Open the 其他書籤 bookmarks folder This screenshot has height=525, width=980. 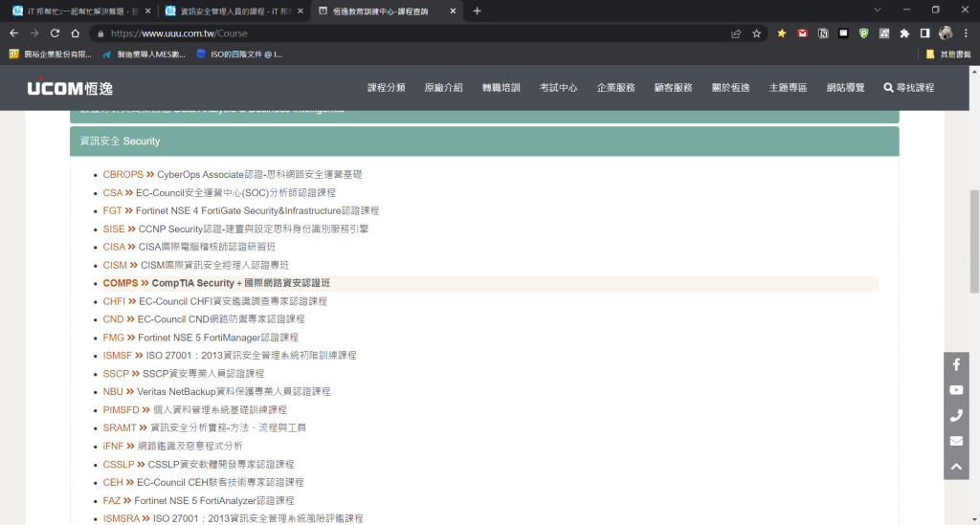pyautogui.click(x=948, y=55)
